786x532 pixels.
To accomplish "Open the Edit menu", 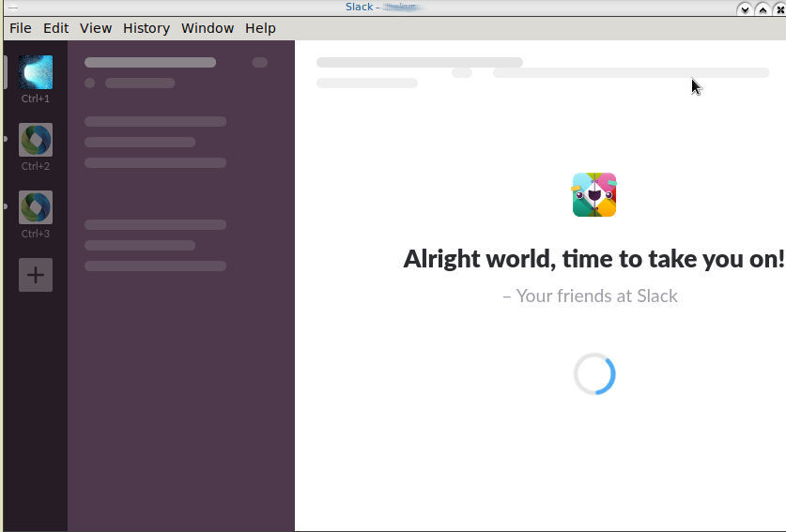I will (x=56, y=28).
